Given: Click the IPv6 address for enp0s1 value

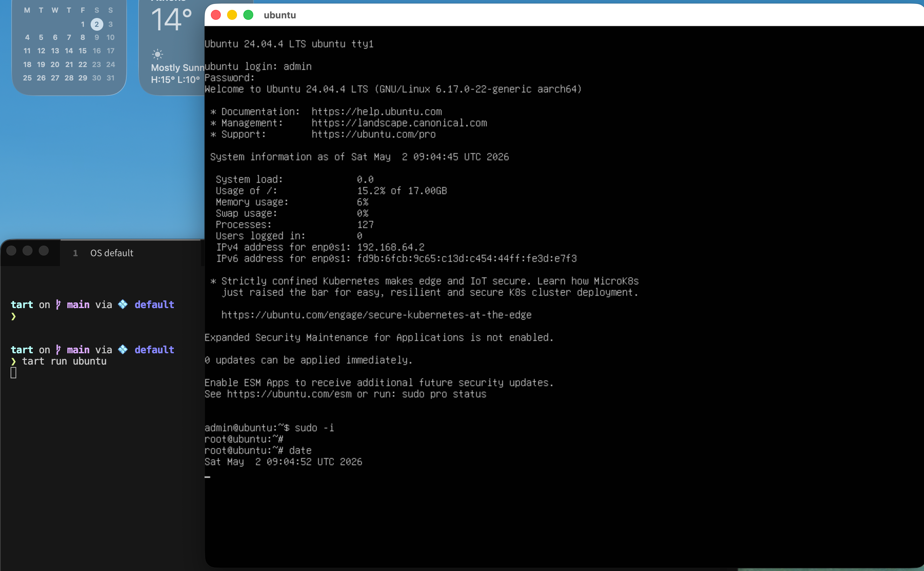Looking at the screenshot, I should click(x=467, y=259).
